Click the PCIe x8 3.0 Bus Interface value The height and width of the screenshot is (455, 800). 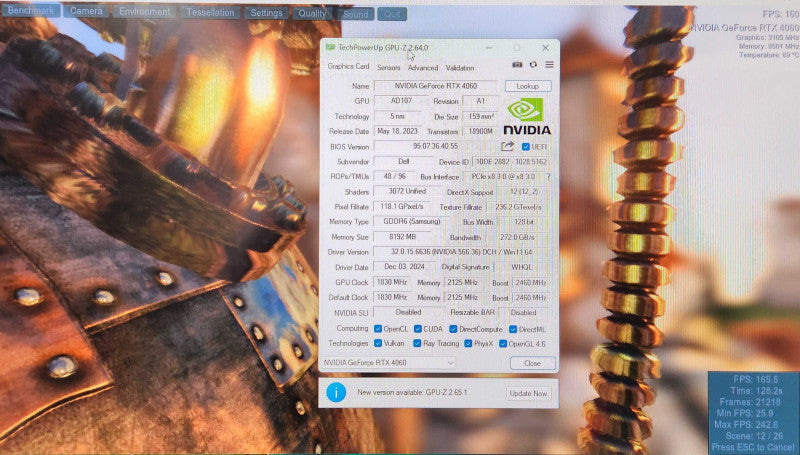(504, 176)
